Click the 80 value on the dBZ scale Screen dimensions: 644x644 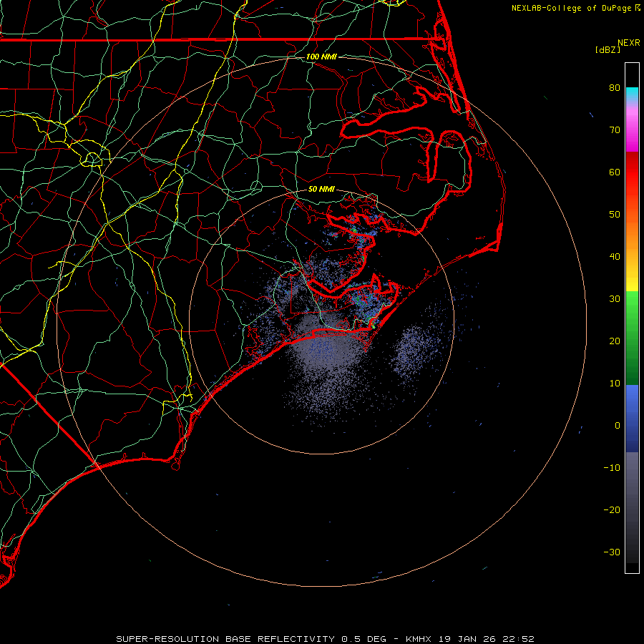(x=615, y=87)
